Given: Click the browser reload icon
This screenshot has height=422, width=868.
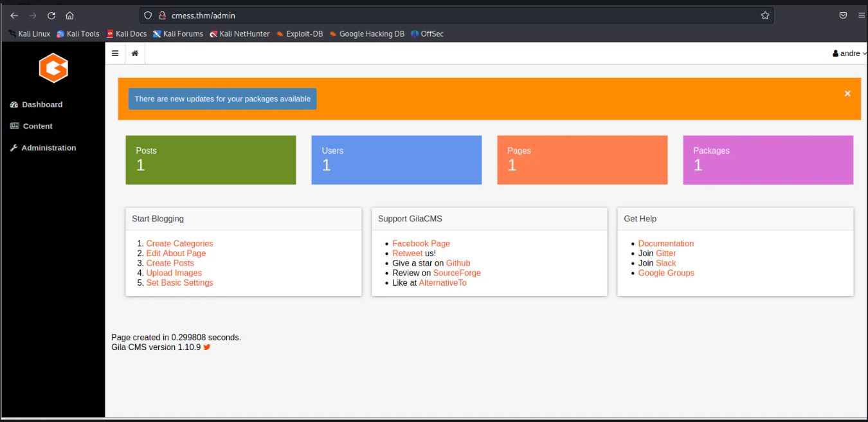Looking at the screenshot, I should [51, 15].
